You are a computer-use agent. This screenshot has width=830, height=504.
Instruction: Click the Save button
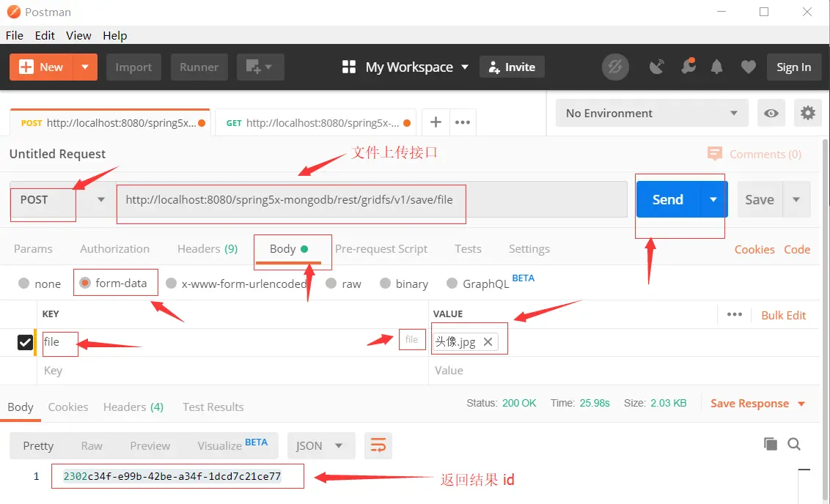[x=759, y=199]
